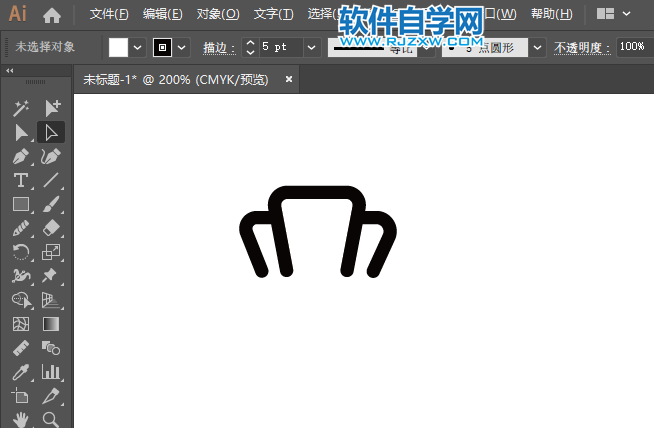654x428 pixels.
Task: Select the Eraser tool
Action: pyautogui.click(x=51, y=229)
